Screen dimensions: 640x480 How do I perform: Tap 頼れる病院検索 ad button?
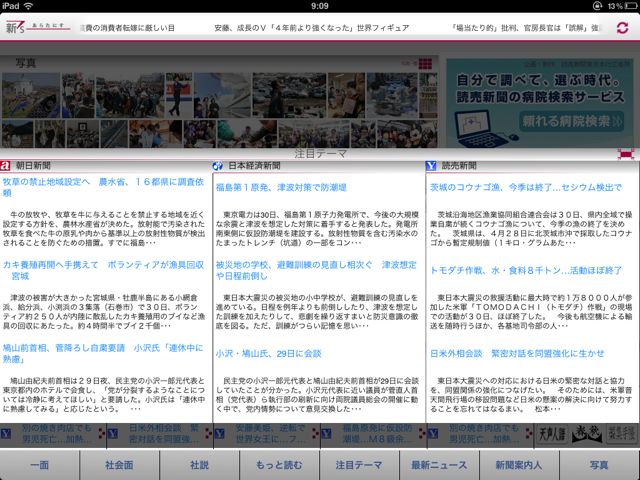[571, 121]
